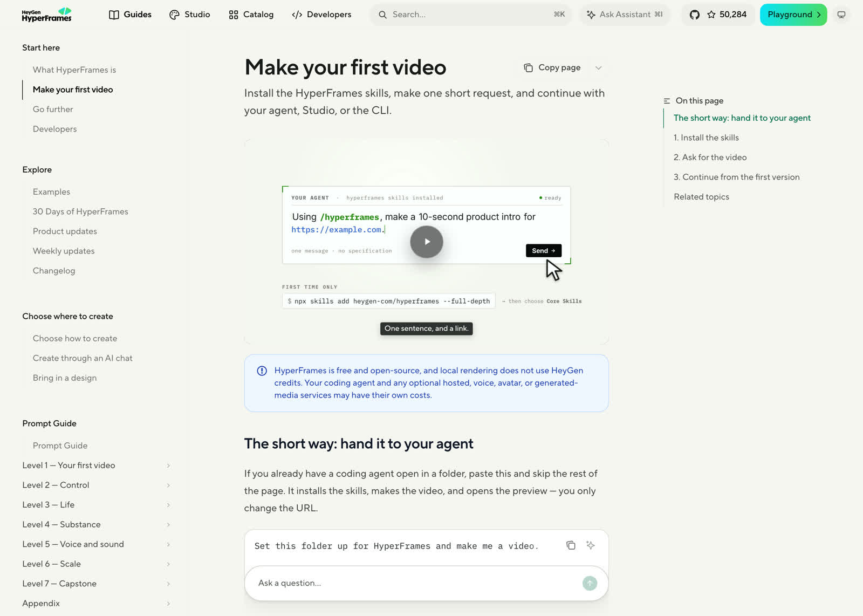Click the 'Explore' sidebar heading
The width and height of the screenshot is (863, 616).
pyautogui.click(x=37, y=169)
